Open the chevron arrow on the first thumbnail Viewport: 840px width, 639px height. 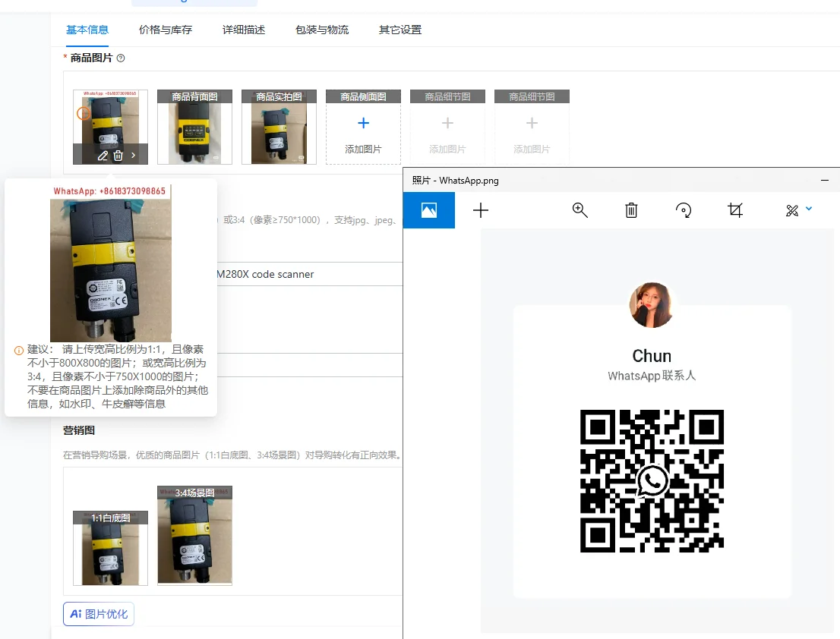click(x=132, y=155)
